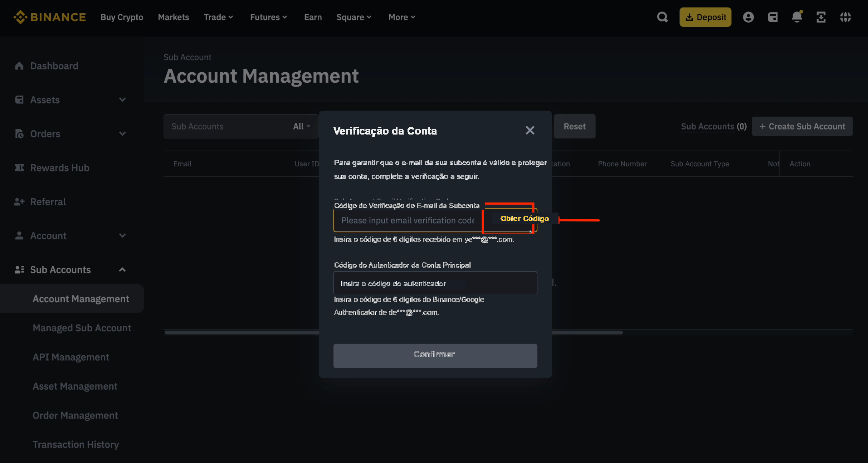868x463 pixels.
Task: Click the horizontal table scrollbar
Action: pyautogui.click(x=394, y=332)
